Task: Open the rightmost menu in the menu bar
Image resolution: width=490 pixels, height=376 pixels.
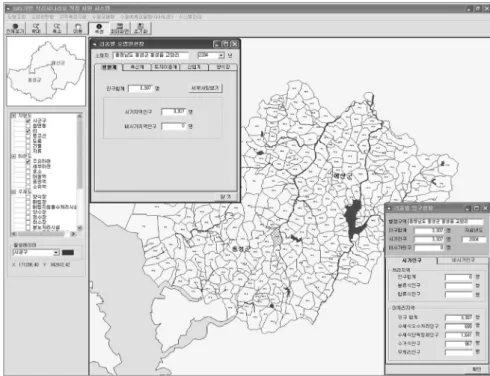Action: point(190,17)
